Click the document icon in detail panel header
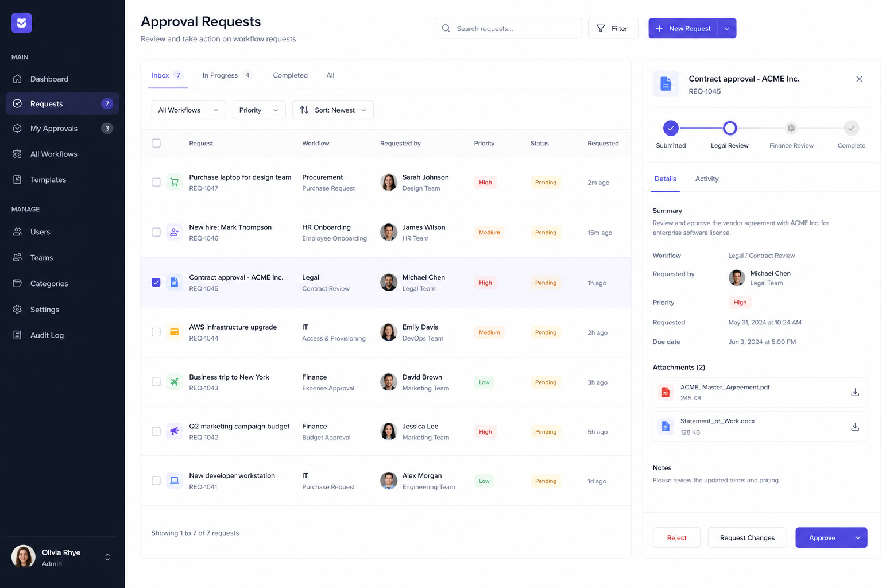This screenshot has height=588, width=882. pos(666,84)
